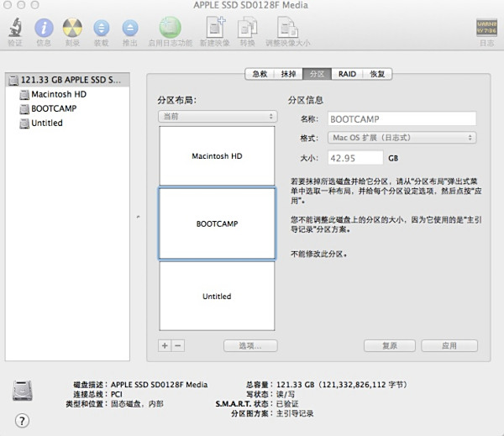This screenshot has height=436, width=504.
Task: Select Macintosh HD block in partition layout
Action: [x=217, y=155]
